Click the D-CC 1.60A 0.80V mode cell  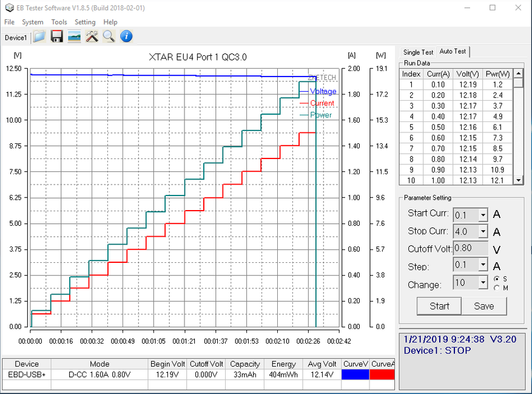click(x=99, y=375)
